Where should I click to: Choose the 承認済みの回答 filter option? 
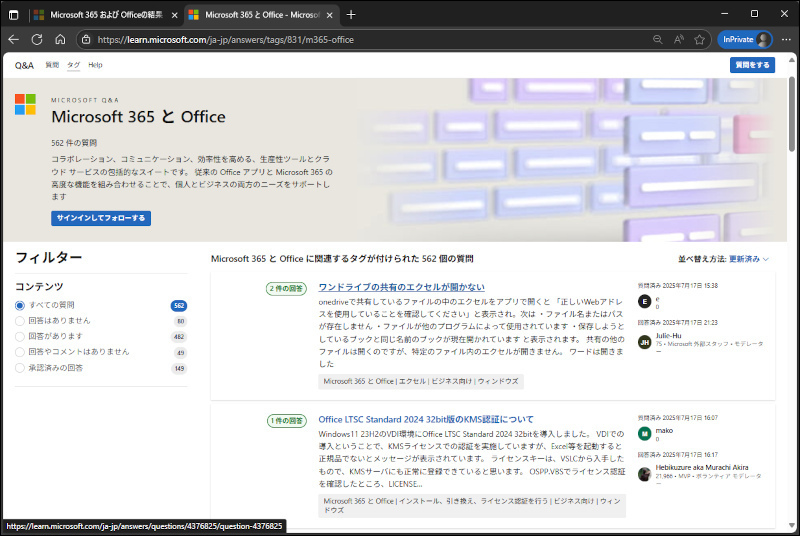20,368
